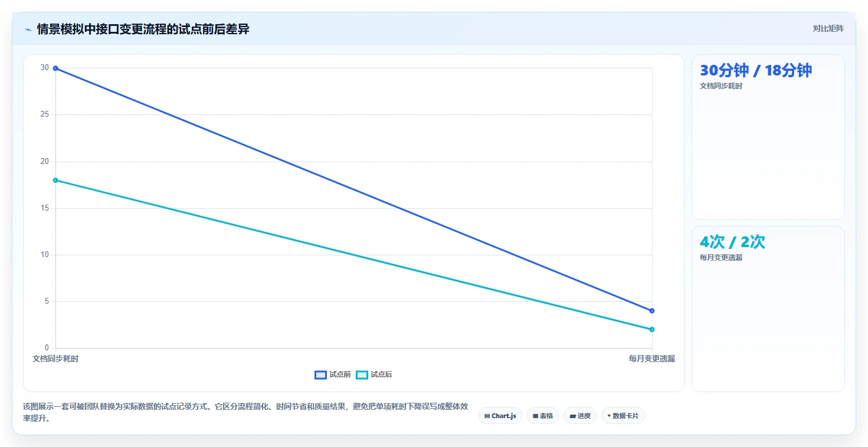Click the 进度 tag chip
The width and height of the screenshot is (868, 447).
coord(580,416)
